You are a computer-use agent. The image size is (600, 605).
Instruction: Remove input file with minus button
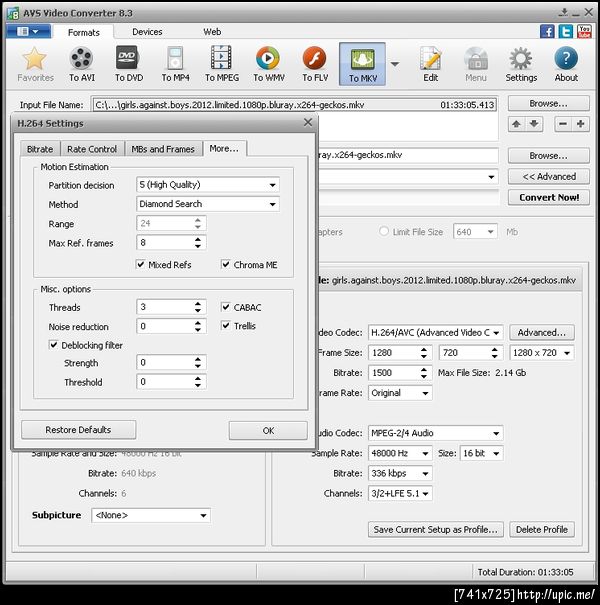pos(563,124)
